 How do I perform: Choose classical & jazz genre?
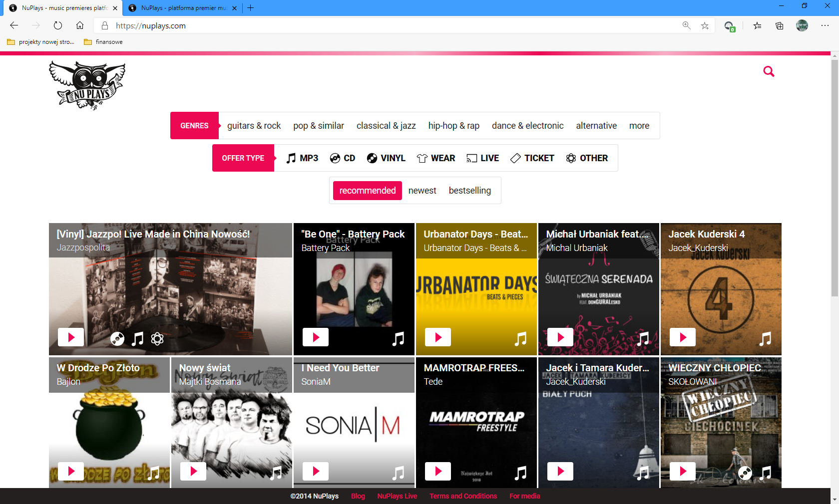tap(386, 126)
